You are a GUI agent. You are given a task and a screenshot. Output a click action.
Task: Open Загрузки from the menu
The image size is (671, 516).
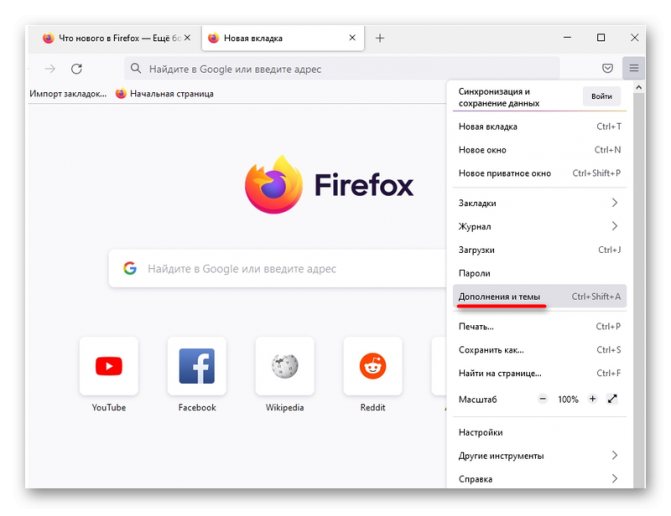coord(539,249)
